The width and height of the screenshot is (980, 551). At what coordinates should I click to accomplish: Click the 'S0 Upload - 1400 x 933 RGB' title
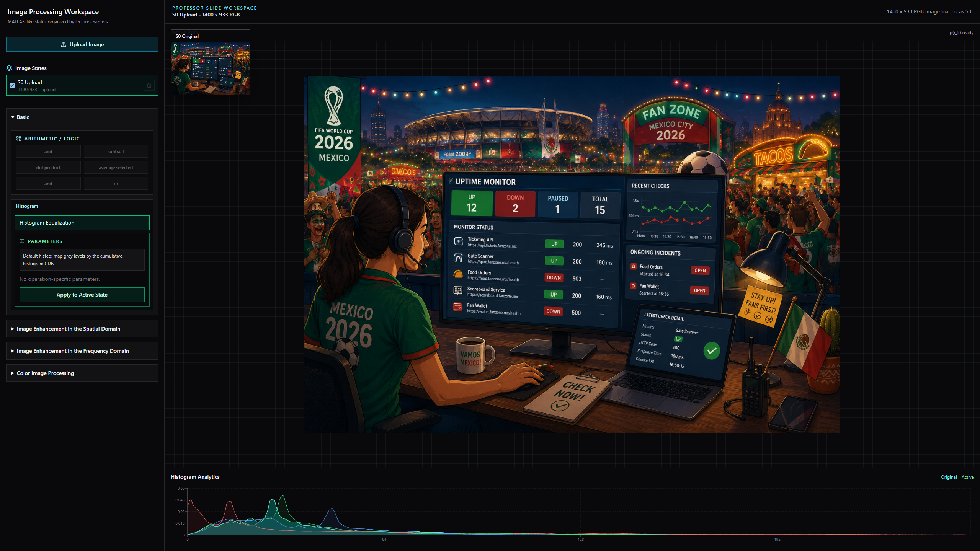206,15
